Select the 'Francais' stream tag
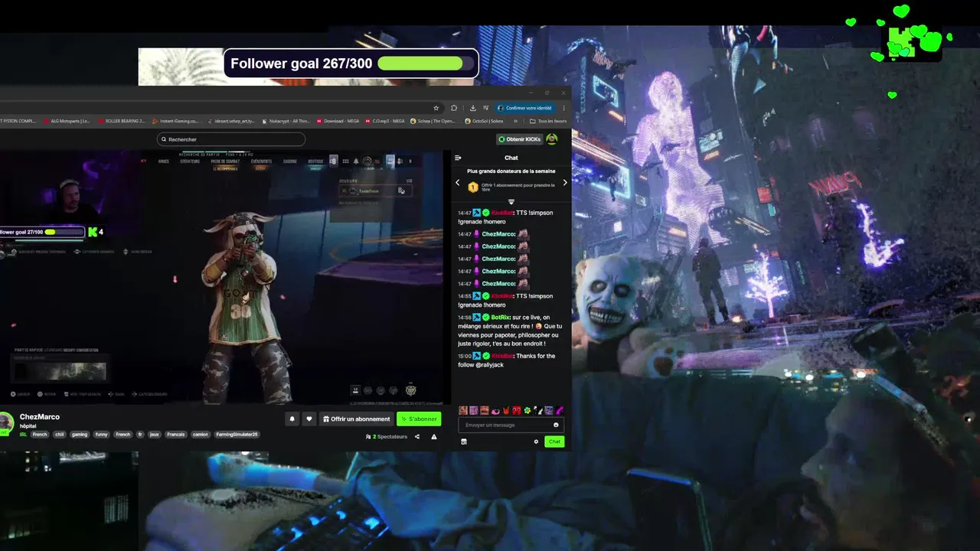This screenshot has width=980, height=551. (176, 435)
